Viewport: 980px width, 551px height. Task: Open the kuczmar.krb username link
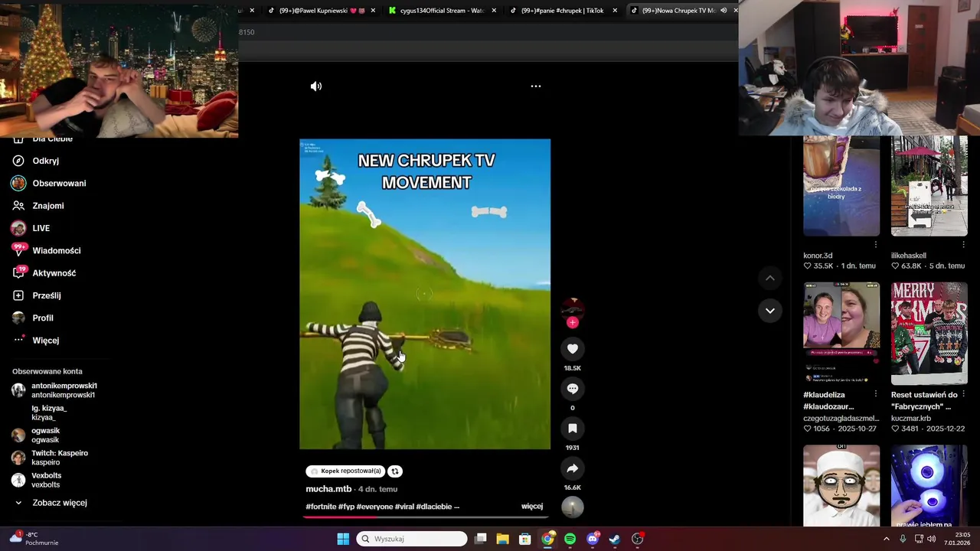tap(911, 419)
